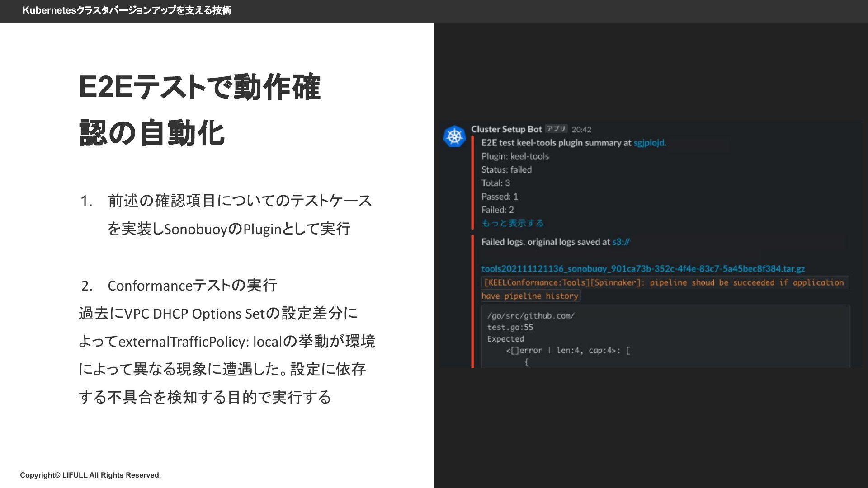The height and width of the screenshot is (488, 868).
Task: Click 'Failed logs. original logs saved at' text
Action: pyautogui.click(x=546, y=242)
